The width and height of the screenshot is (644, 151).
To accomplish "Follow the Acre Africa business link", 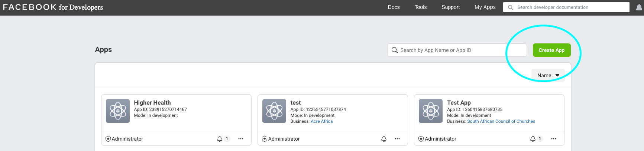I will click(322, 121).
